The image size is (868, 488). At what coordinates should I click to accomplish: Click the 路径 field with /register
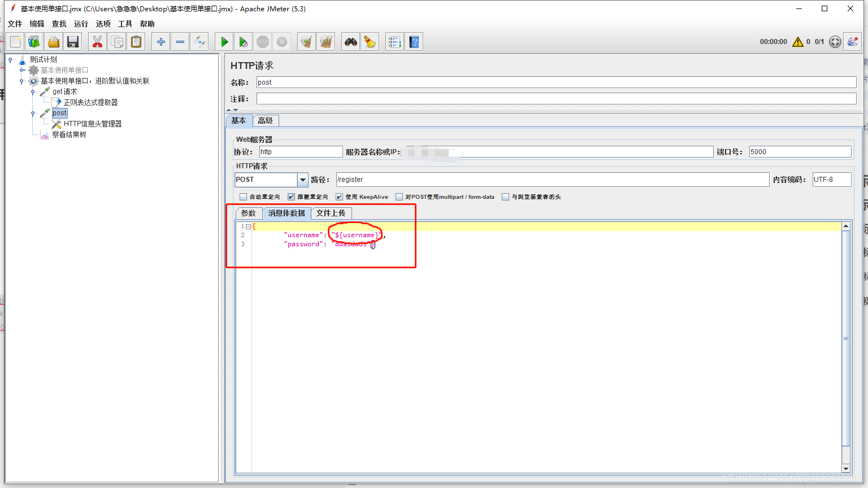click(552, 180)
